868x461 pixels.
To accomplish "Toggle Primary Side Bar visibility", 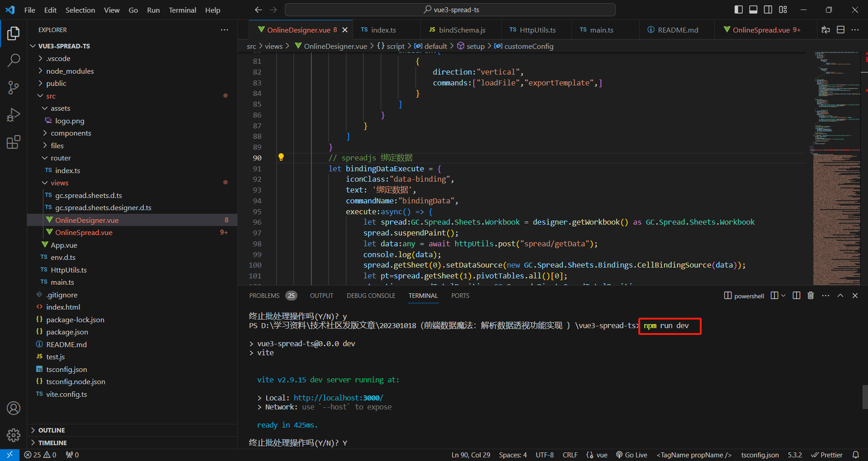I will tap(739, 9).
